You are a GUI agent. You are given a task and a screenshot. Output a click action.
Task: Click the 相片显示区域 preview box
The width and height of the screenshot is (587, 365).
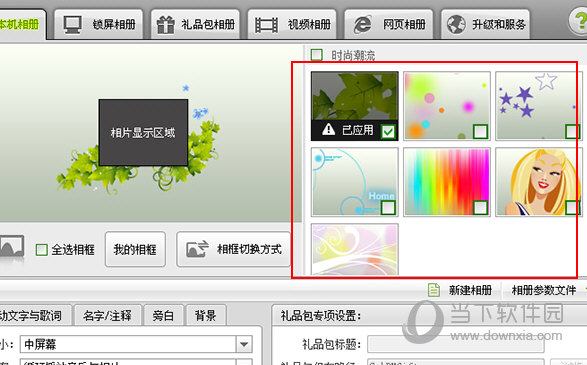click(143, 133)
